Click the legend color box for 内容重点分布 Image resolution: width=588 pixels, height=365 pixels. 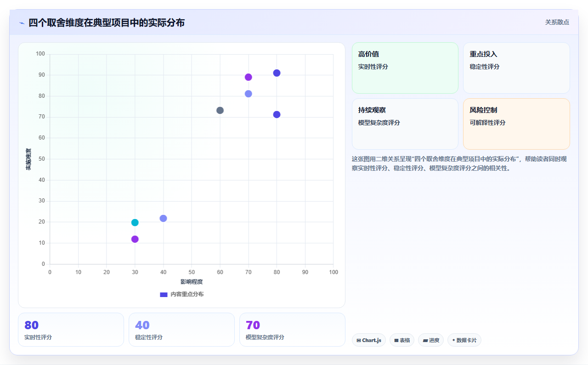[x=164, y=294]
